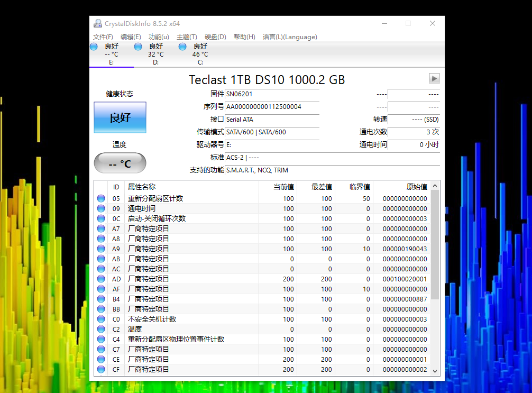Click the status orb for attribute A7
The width and height of the screenshot is (532, 393).
(x=101, y=229)
